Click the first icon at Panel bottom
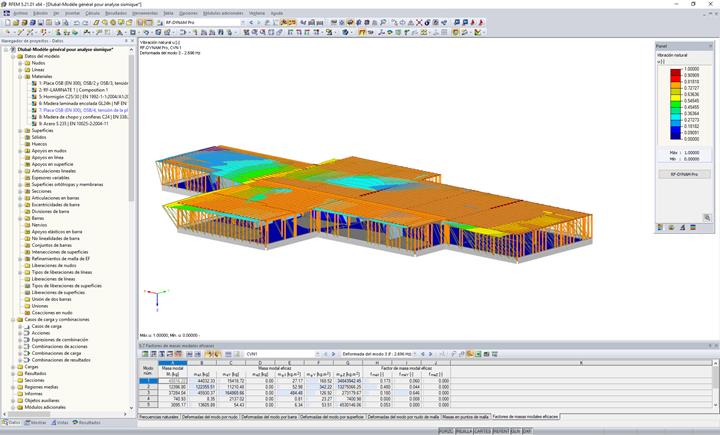The image size is (720, 435). (661, 228)
